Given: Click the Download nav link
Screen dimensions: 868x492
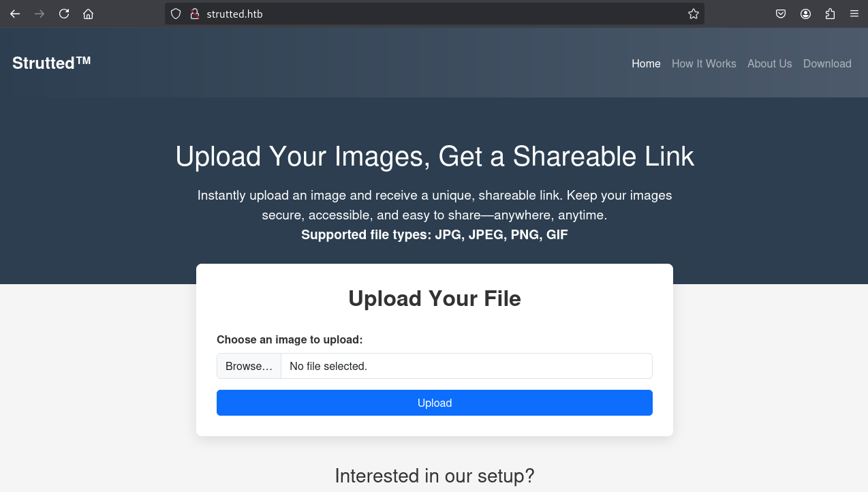Looking at the screenshot, I should (x=827, y=63).
